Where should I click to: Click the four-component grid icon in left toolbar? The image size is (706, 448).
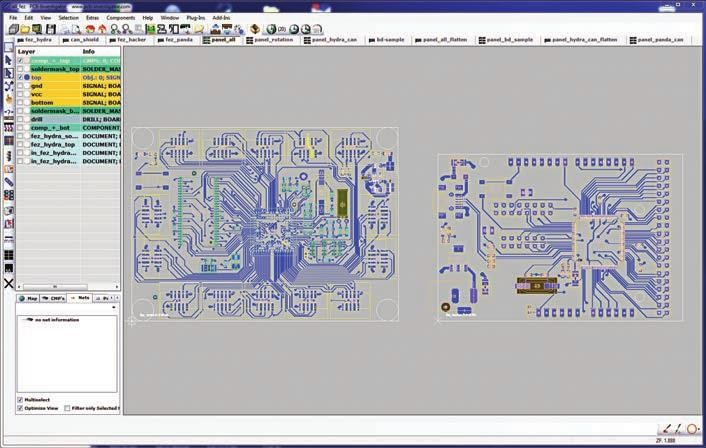(9, 195)
